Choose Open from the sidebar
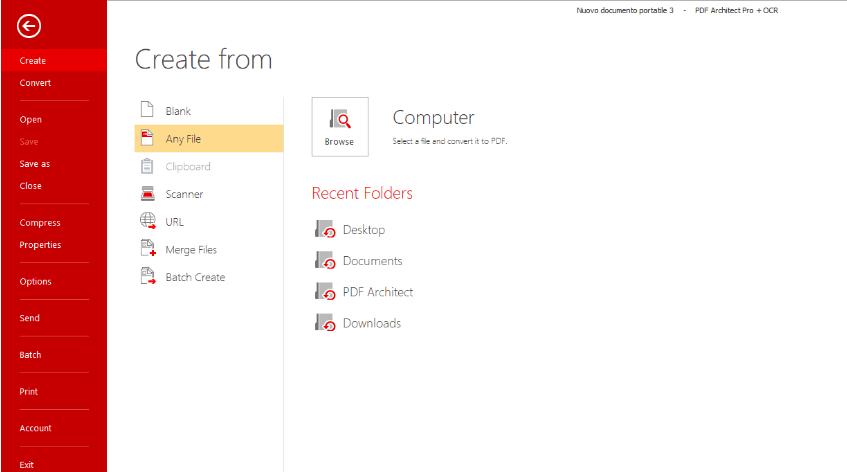The height and width of the screenshot is (472, 847). pyautogui.click(x=30, y=119)
